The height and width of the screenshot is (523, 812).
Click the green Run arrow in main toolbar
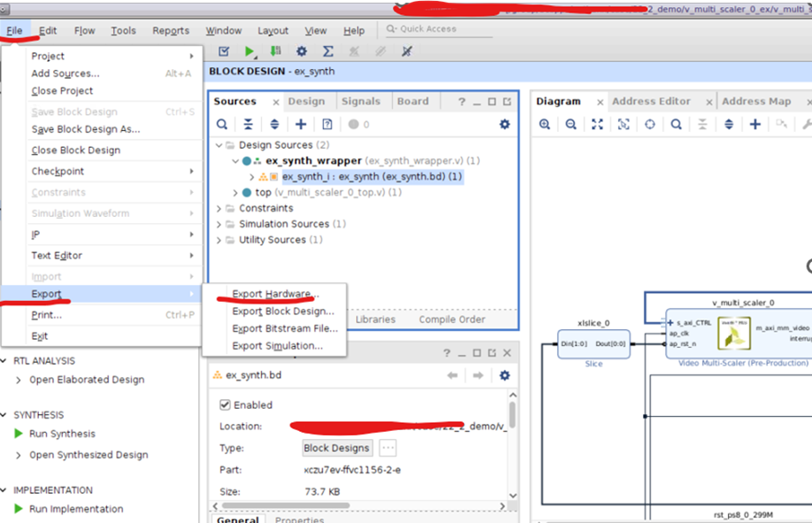(250, 52)
